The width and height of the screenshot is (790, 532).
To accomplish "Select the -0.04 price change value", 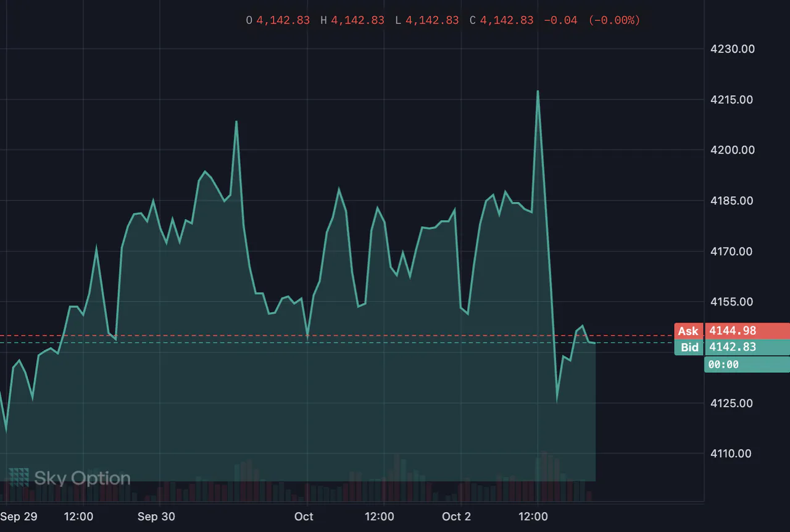I will (x=560, y=20).
